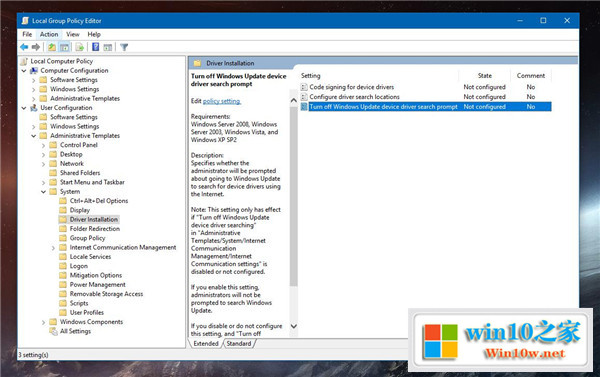The width and height of the screenshot is (600, 377).
Task: Open the Action menu
Action: (49, 34)
